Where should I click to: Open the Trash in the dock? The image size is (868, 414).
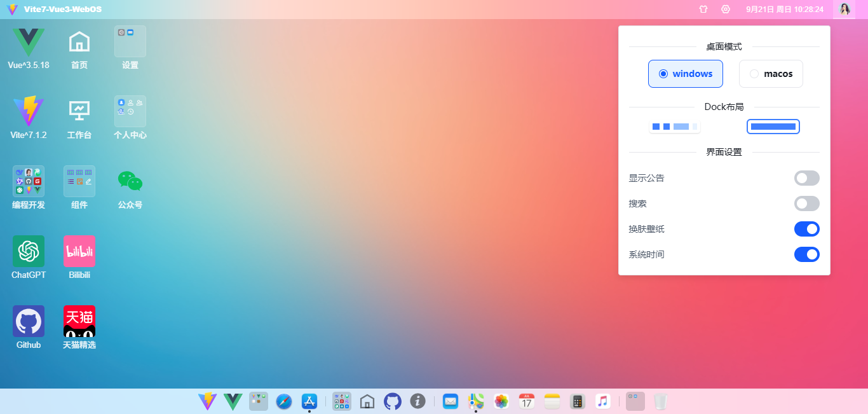pyautogui.click(x=661, y=401)
